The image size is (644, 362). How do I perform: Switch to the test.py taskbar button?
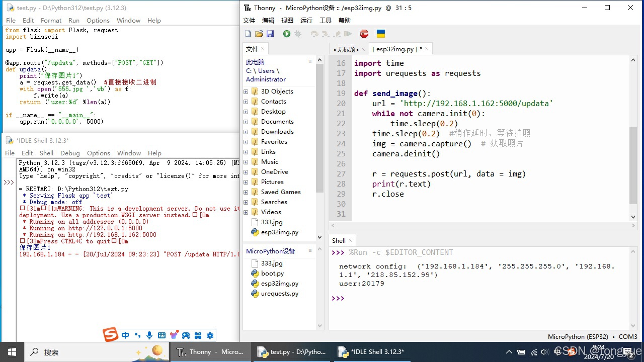tap(291, 352)
